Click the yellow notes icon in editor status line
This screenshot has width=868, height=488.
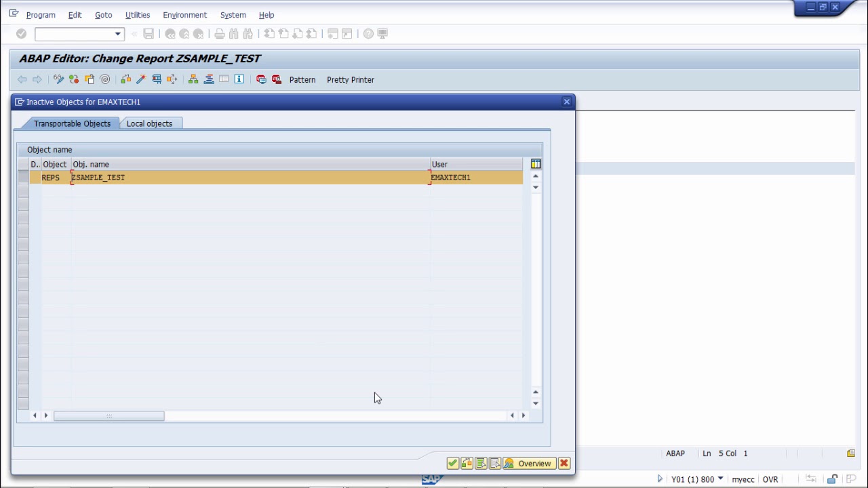pyautogui.click(x=850, y=453)
